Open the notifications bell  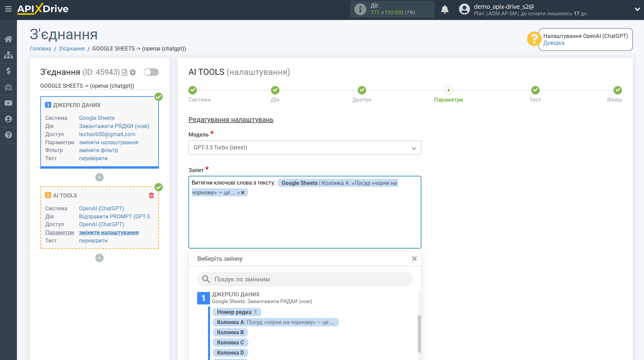pyautogui.click(x=445, y=9)
